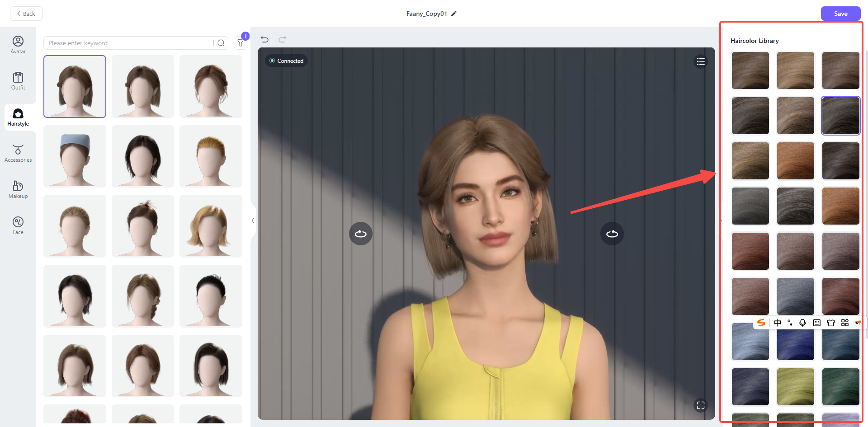
Task: Pick the light golden brown swatch, top row
Action: coord(796,70)
